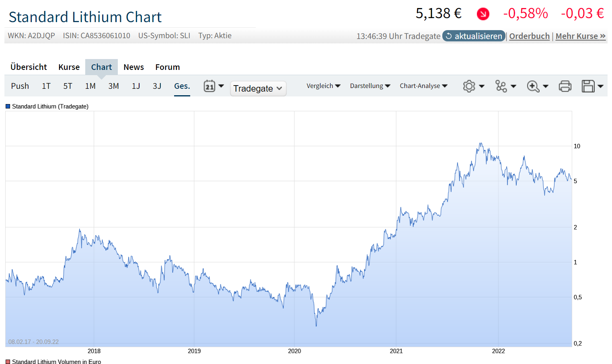Click the Standard Lithium Volumen in Euro label
612x364 pixels.
click(x=57, y=362)
